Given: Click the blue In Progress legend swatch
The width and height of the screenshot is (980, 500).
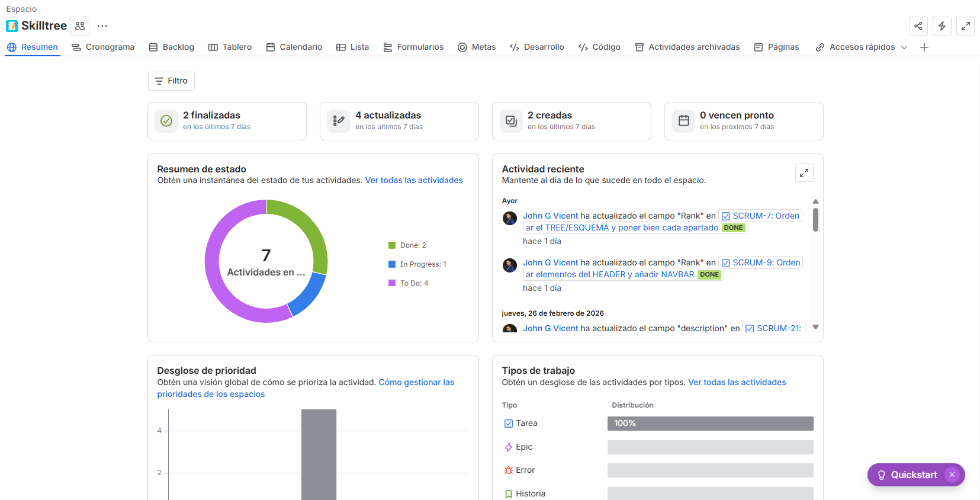Looking at the screenshot, I should (x=392, y=264).
